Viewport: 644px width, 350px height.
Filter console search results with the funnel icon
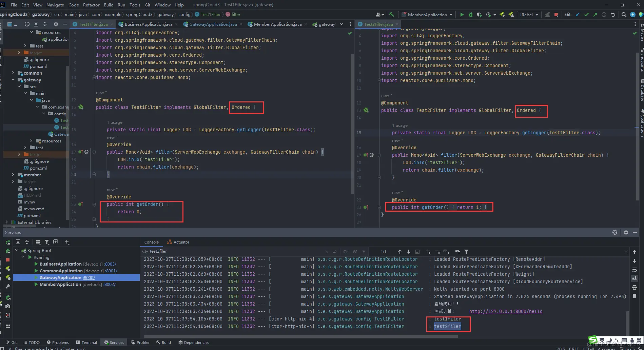(x=466, y=252)
